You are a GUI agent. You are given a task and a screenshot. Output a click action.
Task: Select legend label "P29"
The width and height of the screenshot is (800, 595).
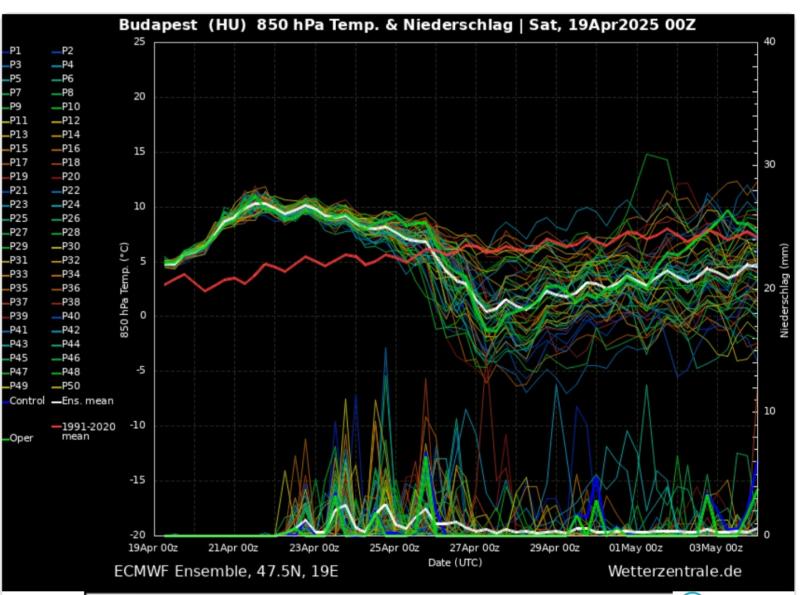click(x=15, y=246)
